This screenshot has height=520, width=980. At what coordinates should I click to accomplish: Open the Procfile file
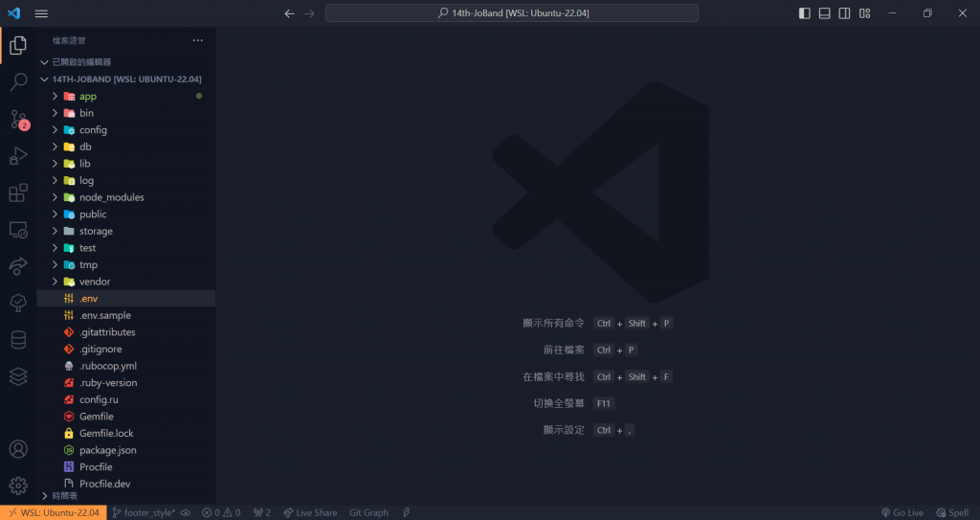click(x=126, y=467)
